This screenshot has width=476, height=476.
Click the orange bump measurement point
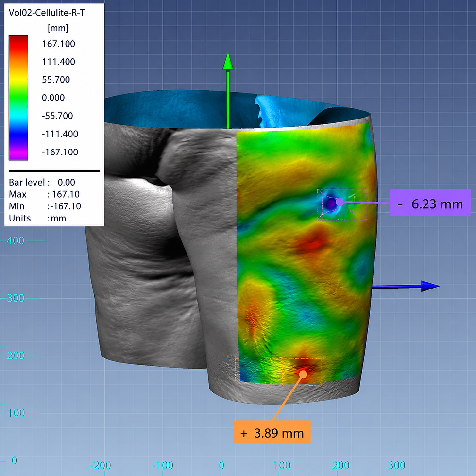[x=303, y=374]
